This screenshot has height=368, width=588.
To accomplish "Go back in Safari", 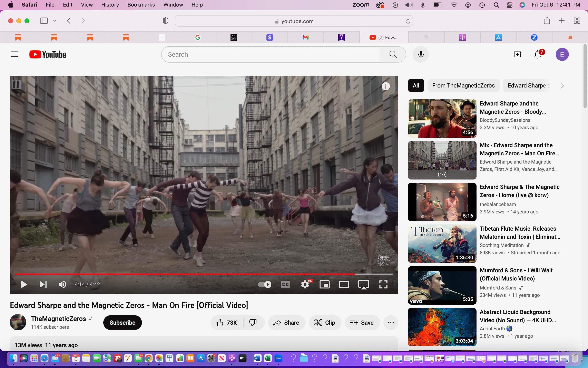I will (69, 21).
